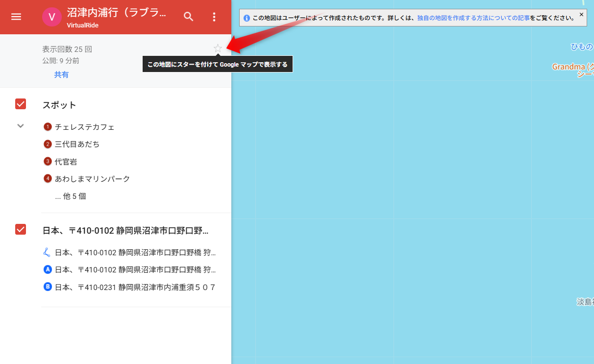Select marker 2 for 三代目あだち
The image size is (594, 364).
pos(48,144)
